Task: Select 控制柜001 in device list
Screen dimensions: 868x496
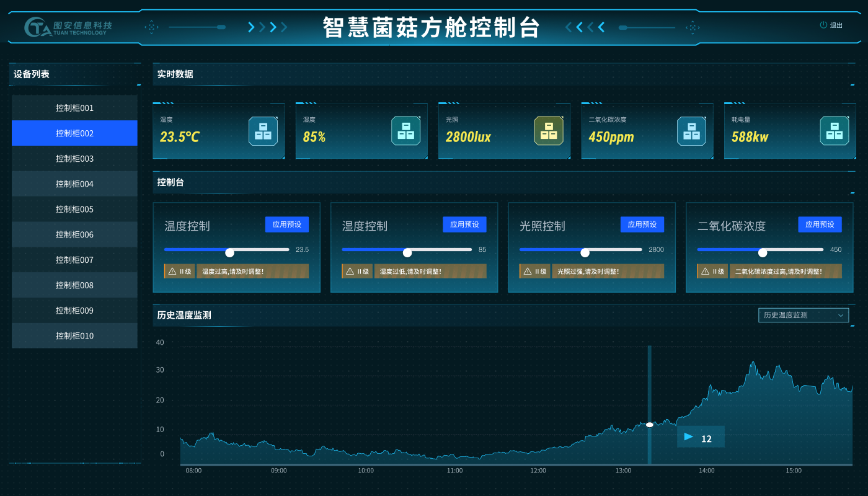Action: click(x=74, y=108)
